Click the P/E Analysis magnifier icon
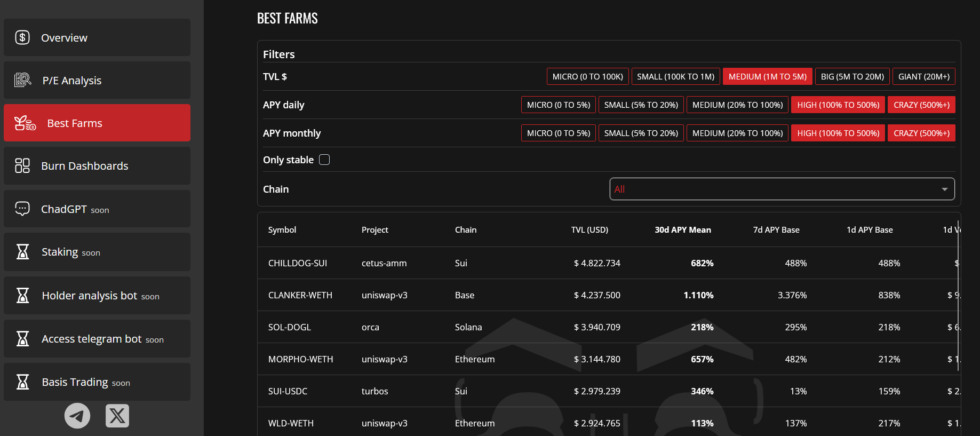This screenshot has width=980, height=436. [23, 80]
